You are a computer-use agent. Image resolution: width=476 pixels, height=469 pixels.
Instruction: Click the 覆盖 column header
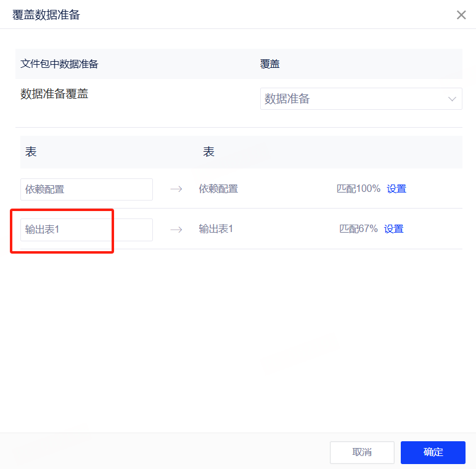269,64
